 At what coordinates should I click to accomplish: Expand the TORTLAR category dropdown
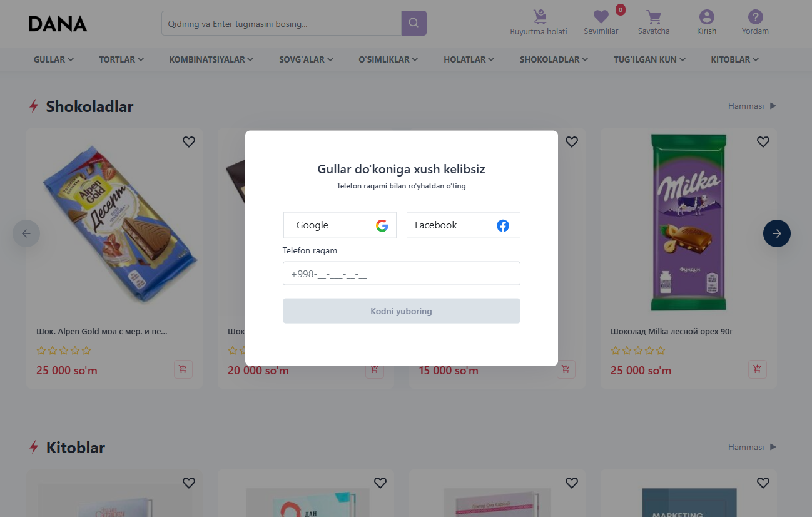(x=121, y=59)
